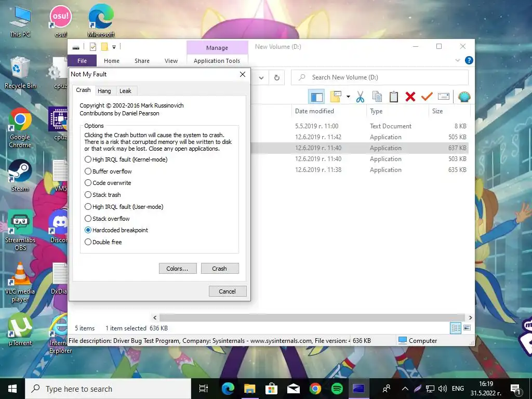Show hidden system tray icons
Image resolution: width=532 pixels, height=399 pixels.
tap(405, 389)
